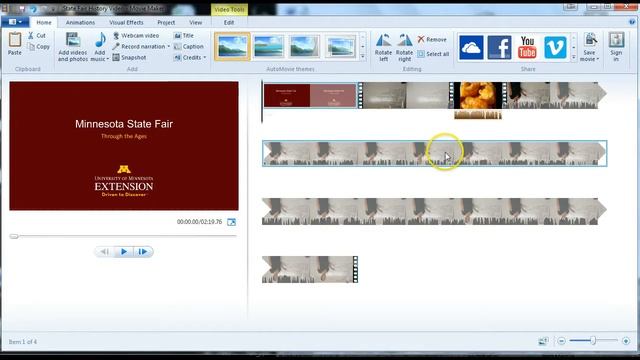Open the blue application file menu
This screenshot has height=360, width=640.
click(x=15, y=22)
